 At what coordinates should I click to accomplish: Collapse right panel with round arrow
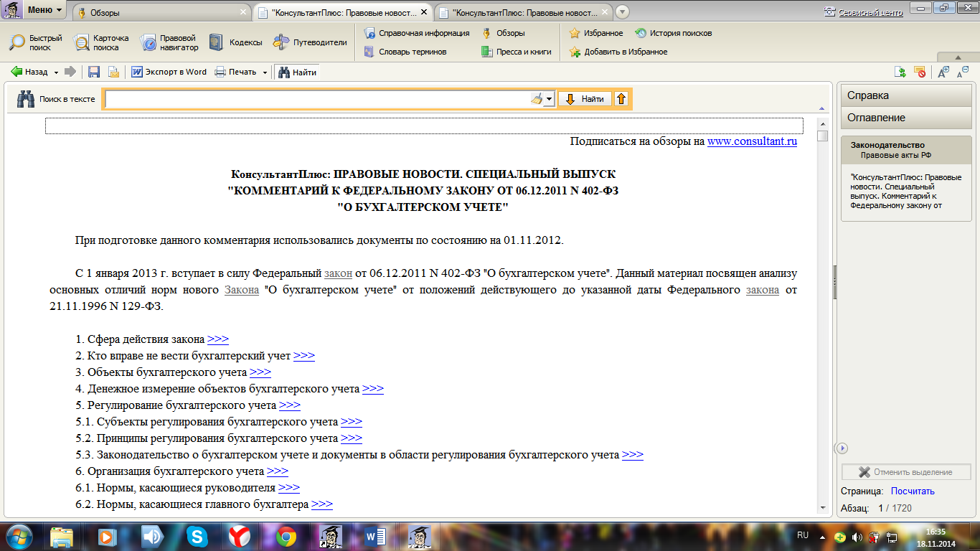pyautogui.click(x=843, y=448)
